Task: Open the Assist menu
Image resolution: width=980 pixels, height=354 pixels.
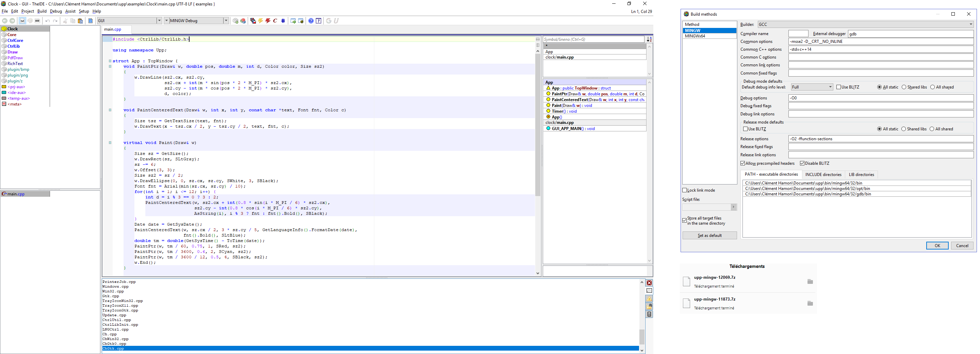Action: (70, 12)
